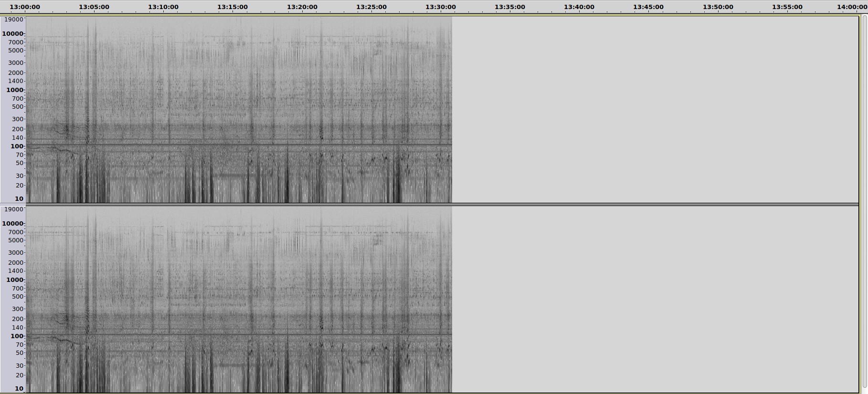Click the 13:55:00 time ruler mark

pos(787,7)
